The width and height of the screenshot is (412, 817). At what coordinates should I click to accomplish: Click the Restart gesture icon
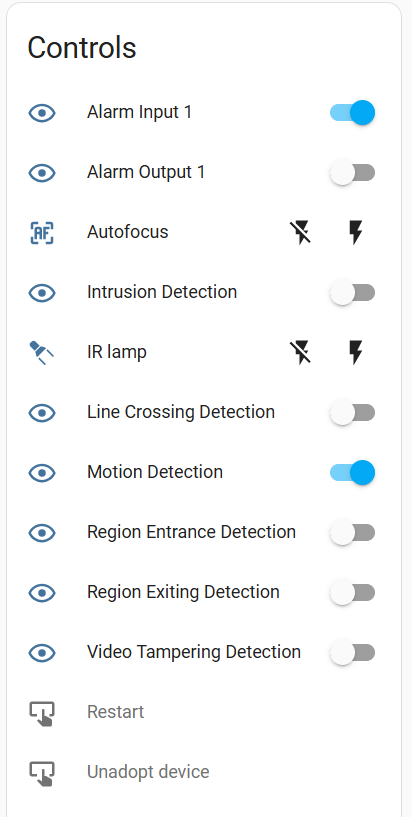pos(42,713)
